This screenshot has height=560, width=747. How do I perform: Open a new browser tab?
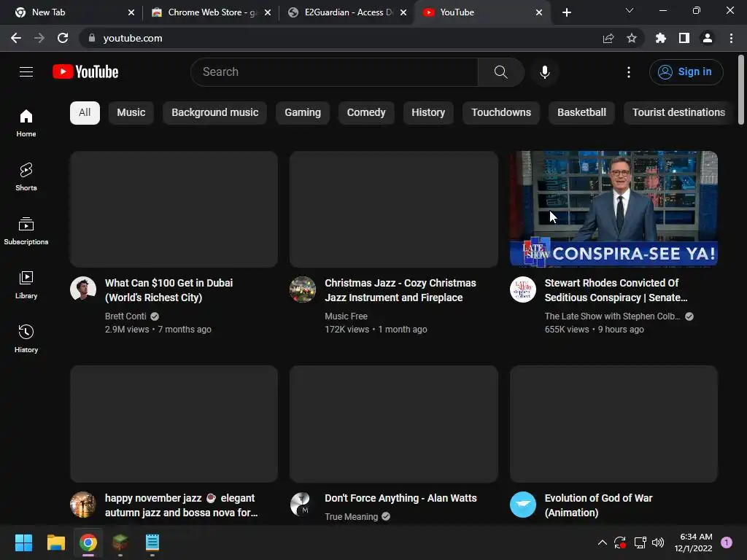[x=566, y=12]
